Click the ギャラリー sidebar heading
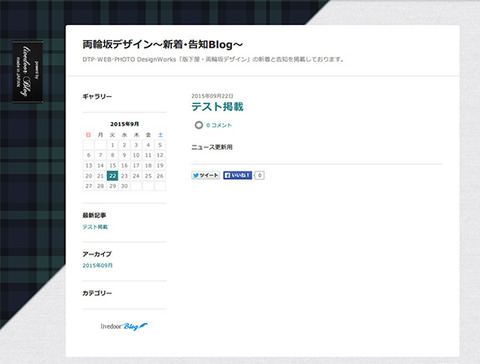 [x=97, y=96]
